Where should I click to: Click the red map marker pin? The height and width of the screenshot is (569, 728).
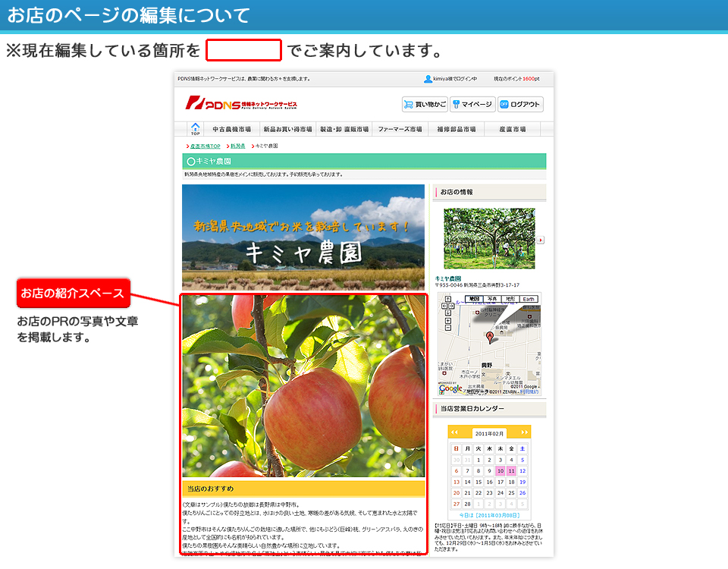coord(489,336)
